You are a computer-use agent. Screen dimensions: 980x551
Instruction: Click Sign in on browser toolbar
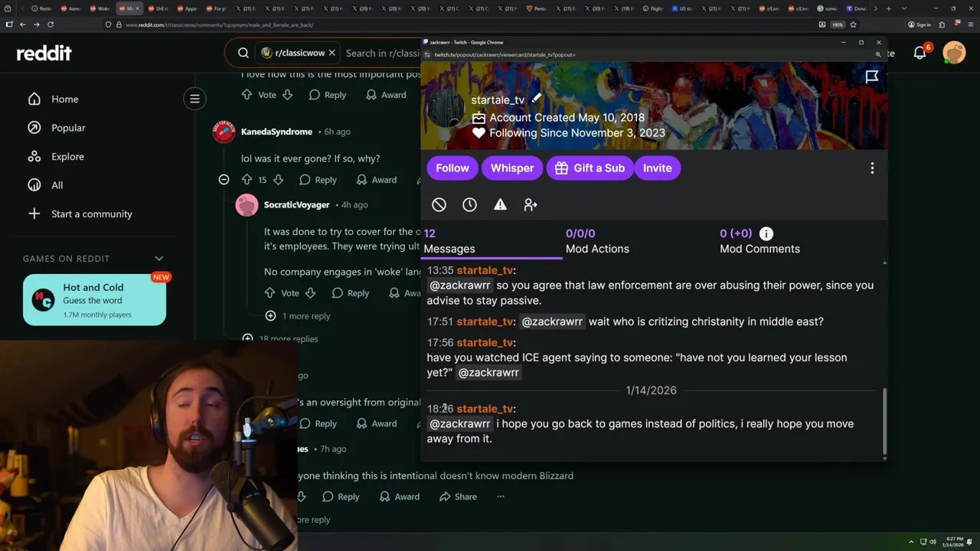pyautogui.click(x=919, y=24)
